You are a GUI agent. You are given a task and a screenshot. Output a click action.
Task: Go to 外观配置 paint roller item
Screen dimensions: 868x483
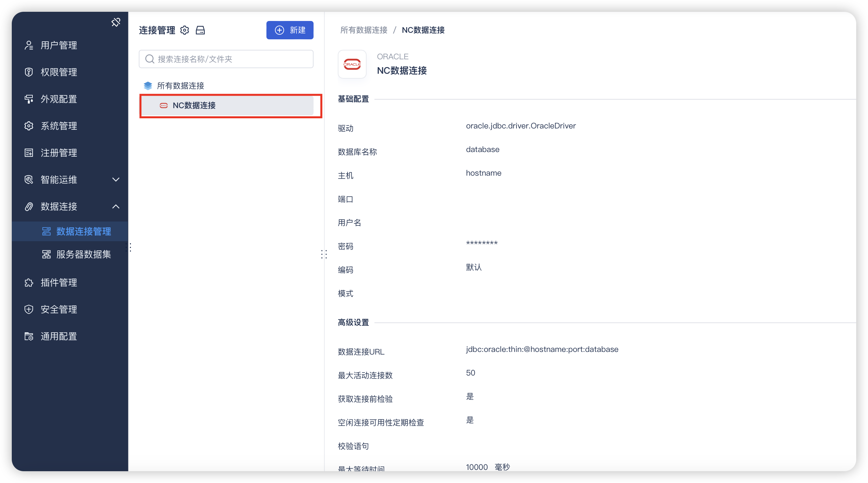59,99
